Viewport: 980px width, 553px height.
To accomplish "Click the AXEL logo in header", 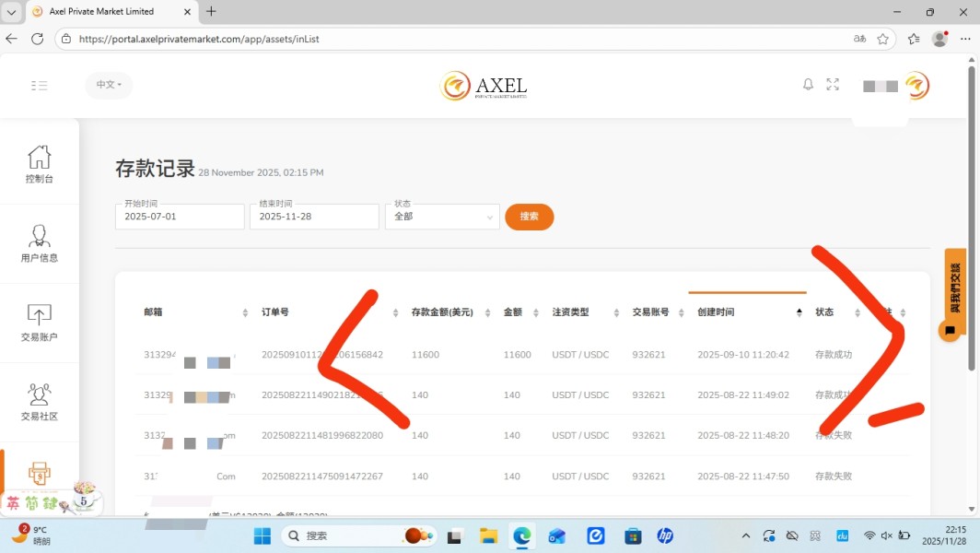I will [484, 86].
